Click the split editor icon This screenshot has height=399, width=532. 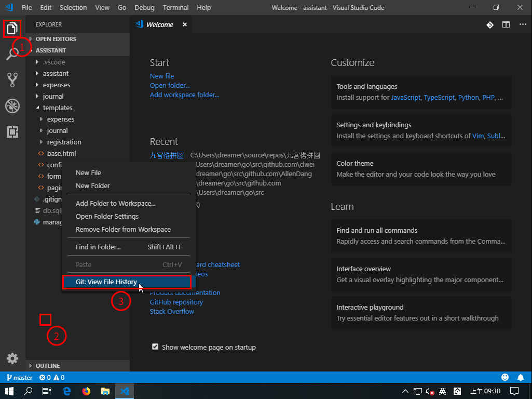(506, 24)
